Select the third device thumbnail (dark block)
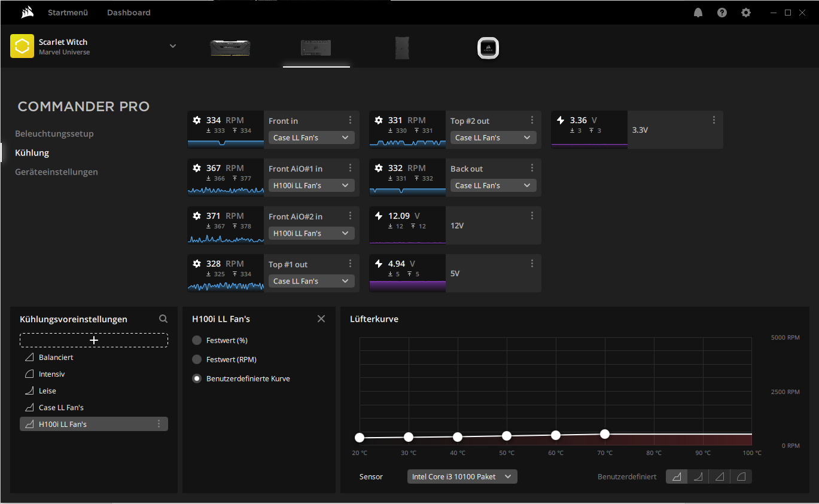This screenshot has width=819, height=504. (402, 48)
